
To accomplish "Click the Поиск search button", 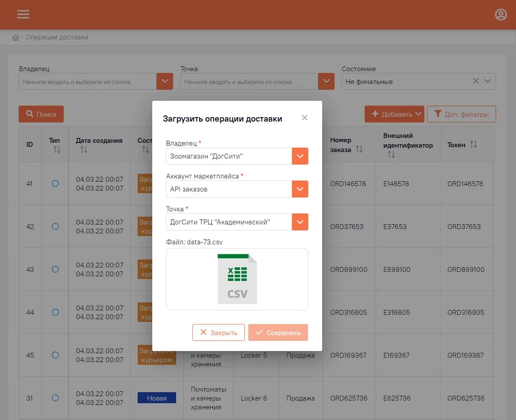I will pyautogui.click(x=41, y=114).
